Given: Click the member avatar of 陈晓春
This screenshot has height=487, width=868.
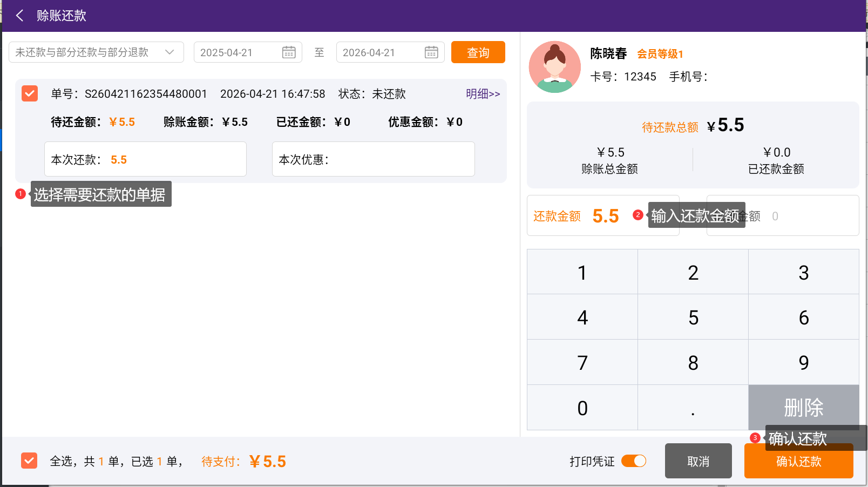Looking at the screenshot, I should click(x=554, y=67).
